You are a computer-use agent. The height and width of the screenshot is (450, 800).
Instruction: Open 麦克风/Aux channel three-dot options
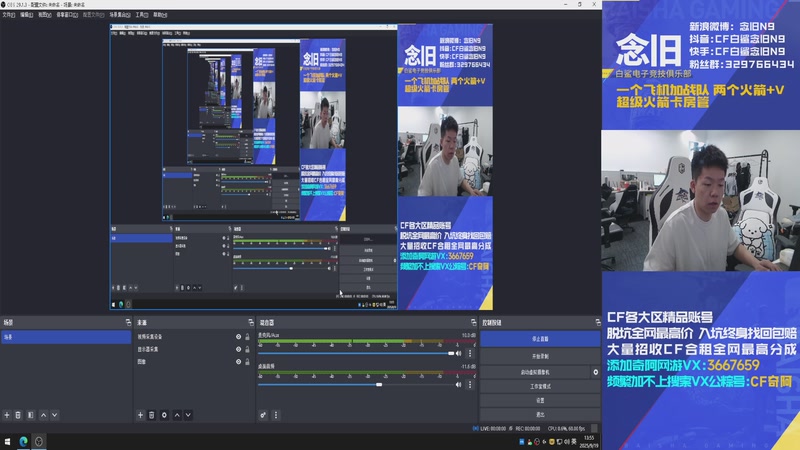(470, 353)
